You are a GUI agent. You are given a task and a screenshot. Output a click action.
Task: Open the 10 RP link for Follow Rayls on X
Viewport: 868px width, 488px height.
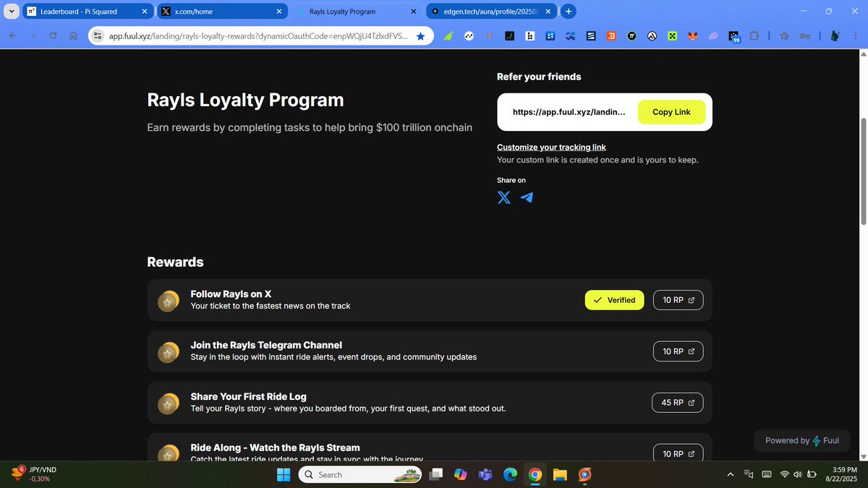click(678, 300)
